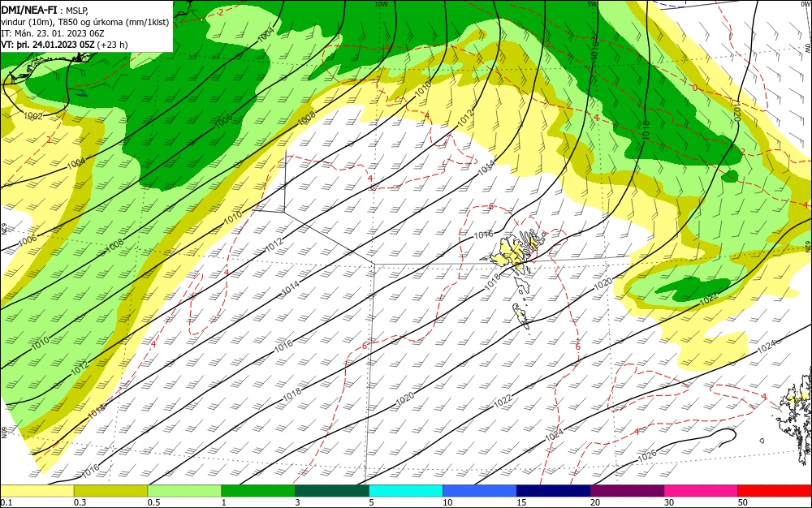This screenshot has width=812, height=508.
Task: Click the "VT: þri. 24.01.2023 05Z (+23 h)" line
Action: point(64,45)
